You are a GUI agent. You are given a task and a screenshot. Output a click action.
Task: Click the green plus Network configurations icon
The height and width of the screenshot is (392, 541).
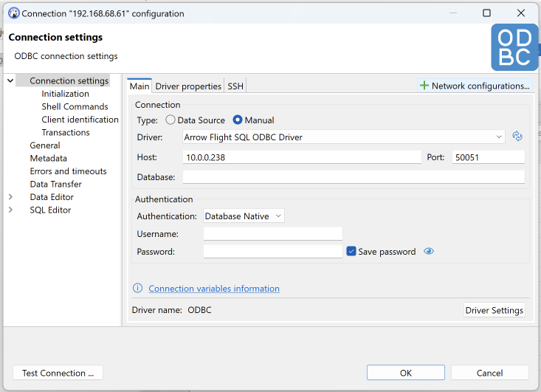(424, 86)
